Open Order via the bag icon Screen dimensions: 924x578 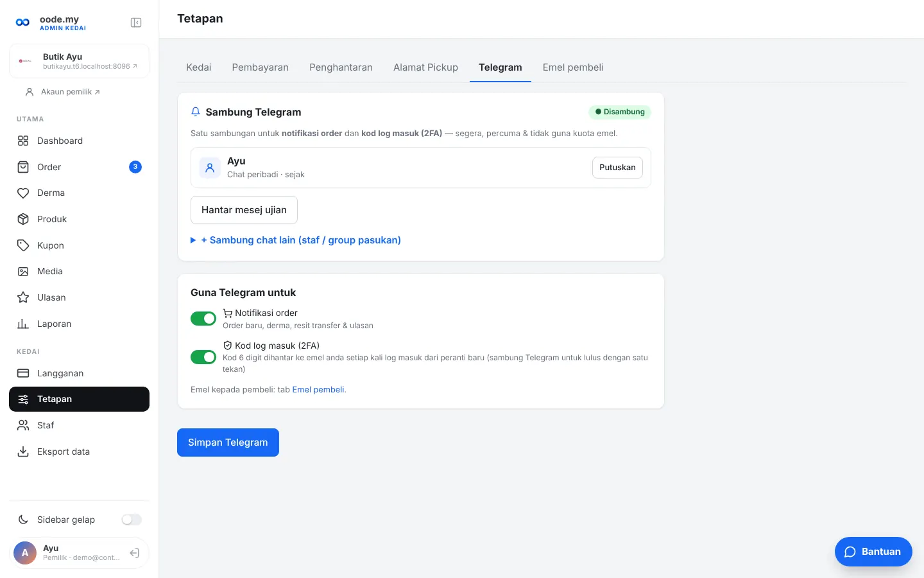pyautogui.click(x=23, y=167)
